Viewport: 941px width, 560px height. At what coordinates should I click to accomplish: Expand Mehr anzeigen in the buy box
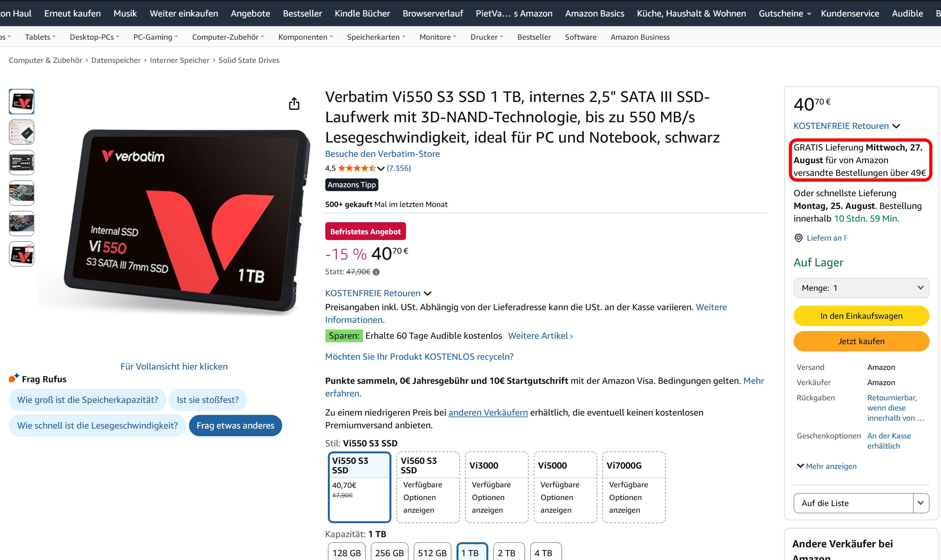point(827,466)
